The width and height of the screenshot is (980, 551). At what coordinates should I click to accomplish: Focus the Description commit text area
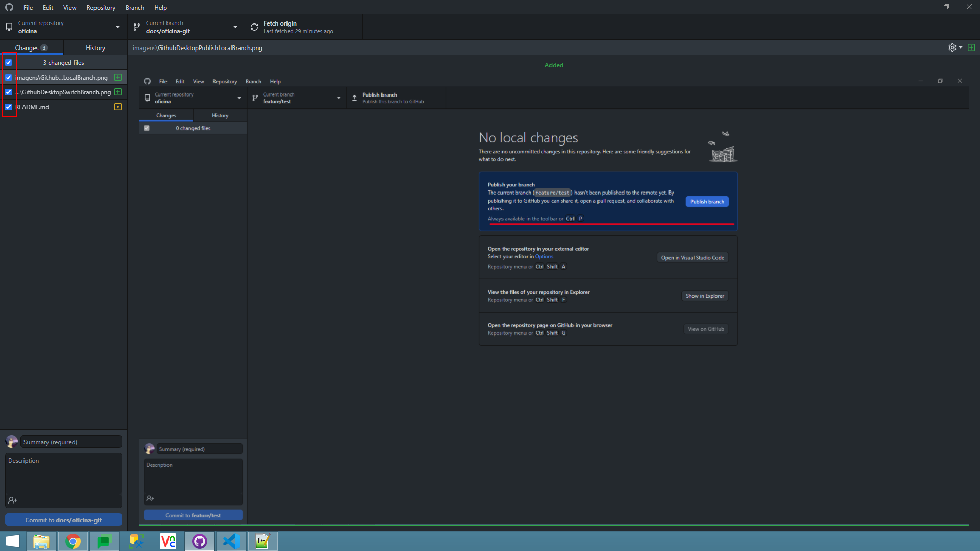point(63,474)
